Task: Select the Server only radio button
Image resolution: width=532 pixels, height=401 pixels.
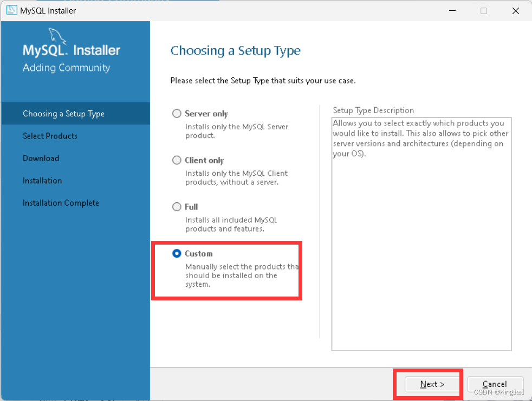Action: coord(177,113)
